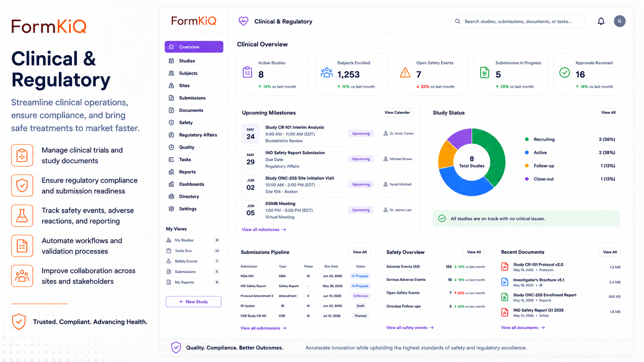Open the Settings menu item
The image size is (644, 362).
[x=194, y=209]
